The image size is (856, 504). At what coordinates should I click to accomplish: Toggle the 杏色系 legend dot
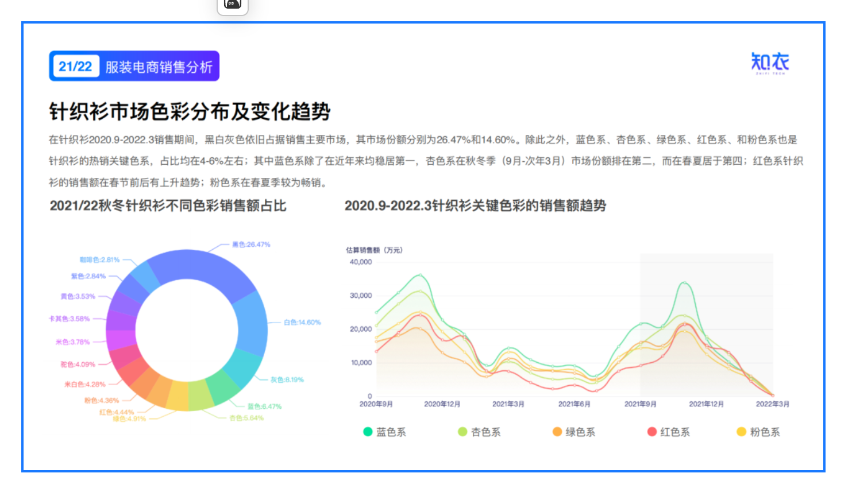click(462, 432)
